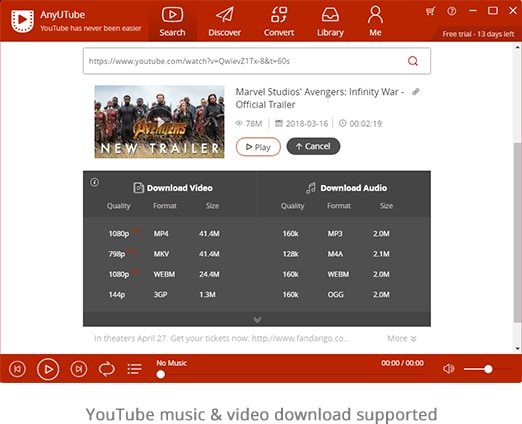Screen dimensions: 522x424
Task: Click the scrollbar down arrow
Action: click(x=517, y=349)
